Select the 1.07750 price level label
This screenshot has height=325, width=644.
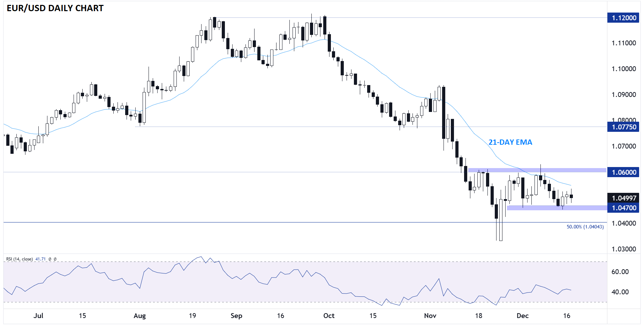[623, 127]
